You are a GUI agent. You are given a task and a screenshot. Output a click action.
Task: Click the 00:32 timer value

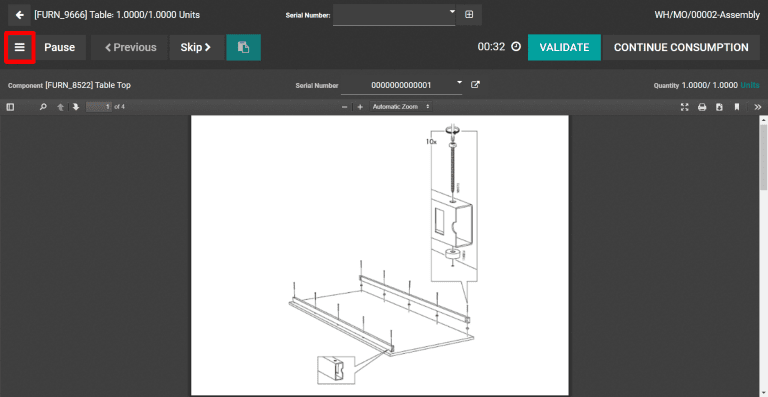(x=491, y=47)
